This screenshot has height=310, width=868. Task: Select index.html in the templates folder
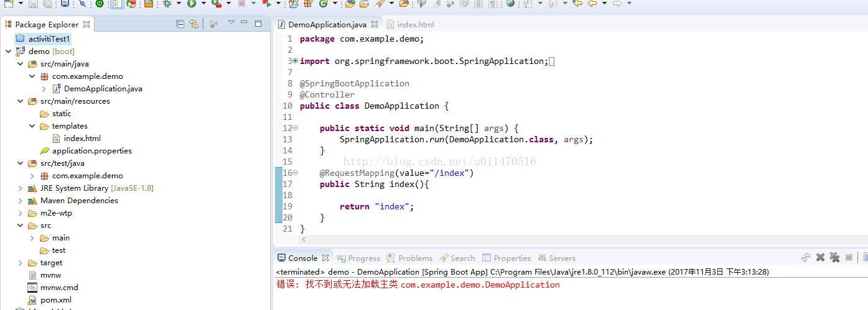[x=76, y=139]
